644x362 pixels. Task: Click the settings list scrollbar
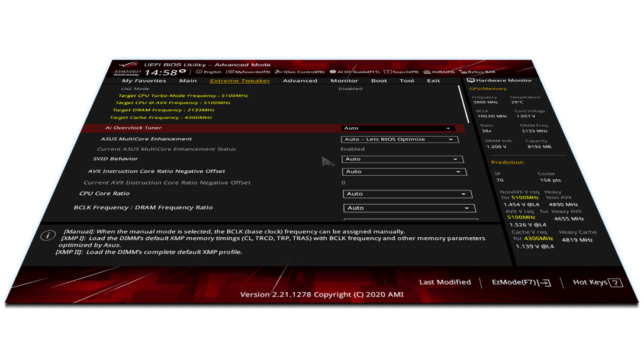pos(464,104)
